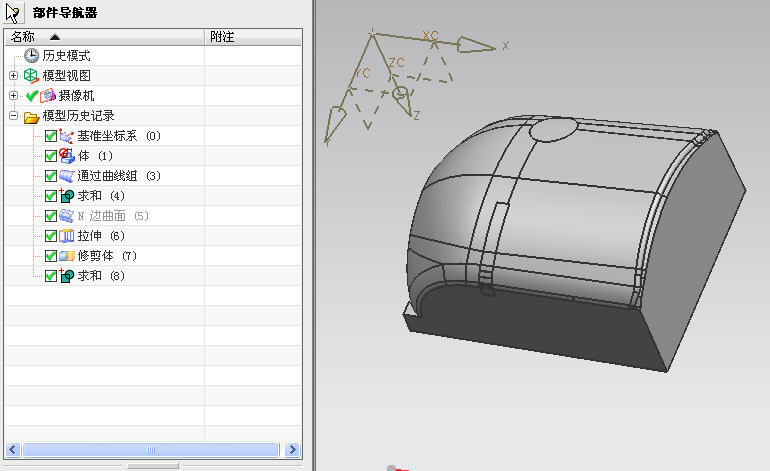The height and width of the screenshot is (471, 770).
Task: Select the 摄像机 row label
Action: coord(76,95)
